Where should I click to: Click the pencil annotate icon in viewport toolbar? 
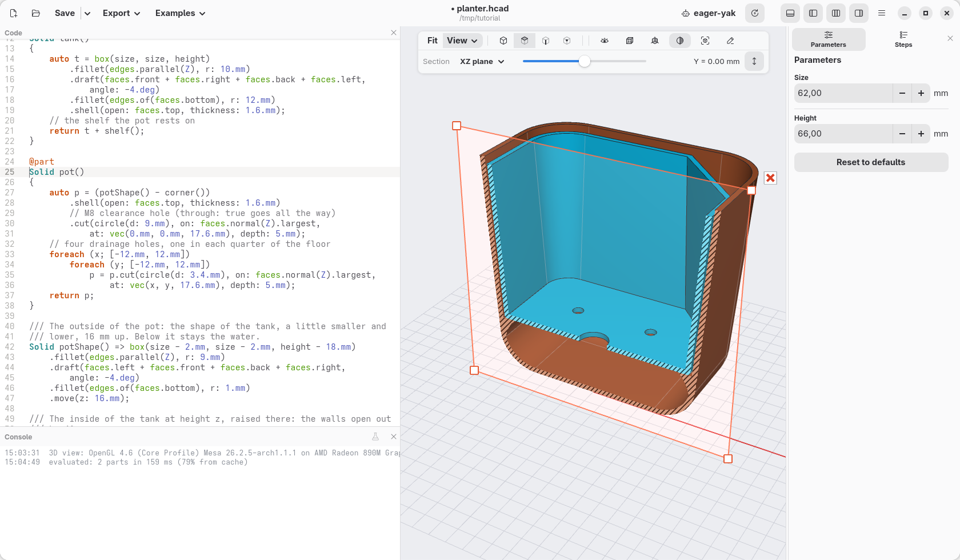point(730,41)
